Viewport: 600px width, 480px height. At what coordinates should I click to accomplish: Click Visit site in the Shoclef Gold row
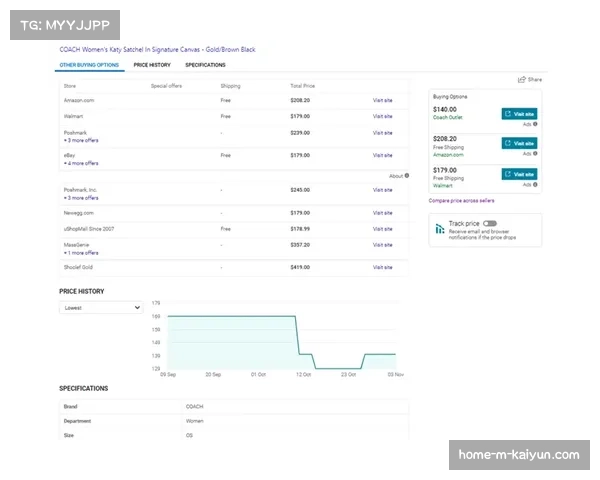click(383, 268)
